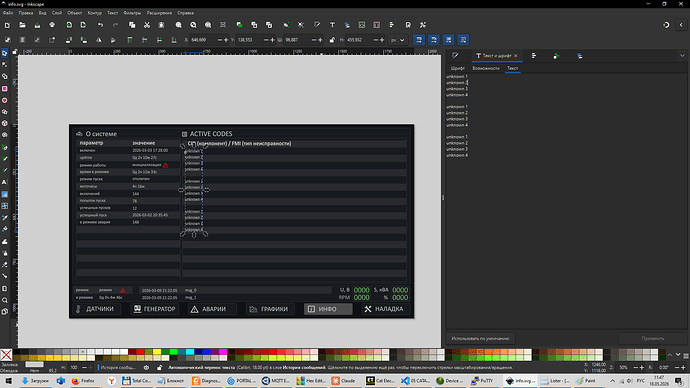This screenshot has width=690, height=388.
Task: Click the Y coordinate input field
Action: click(x=249, y=40)
